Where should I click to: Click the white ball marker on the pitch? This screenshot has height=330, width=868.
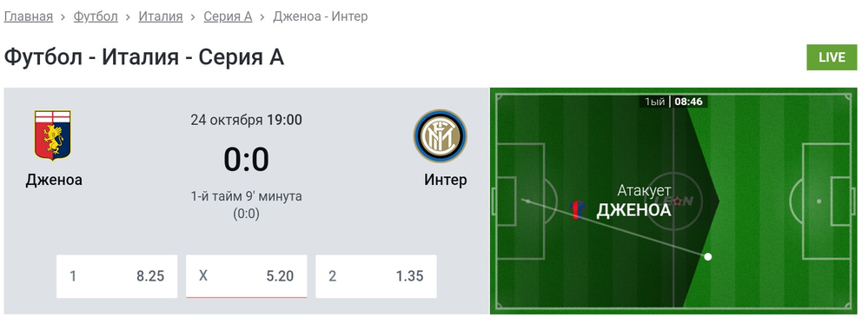(707, 256)
